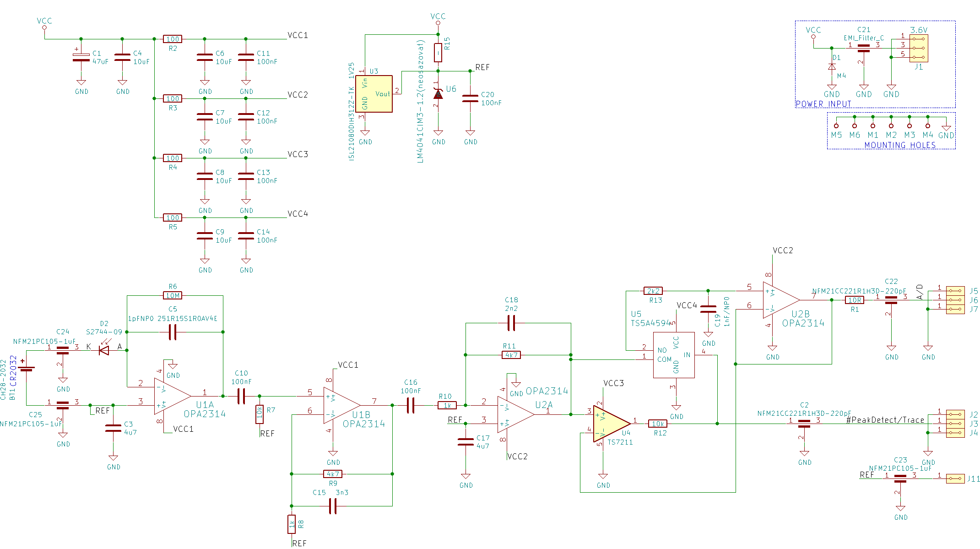Click the MOUNTING HOLES label text
980x549 pixels.
tap(899, 145)
